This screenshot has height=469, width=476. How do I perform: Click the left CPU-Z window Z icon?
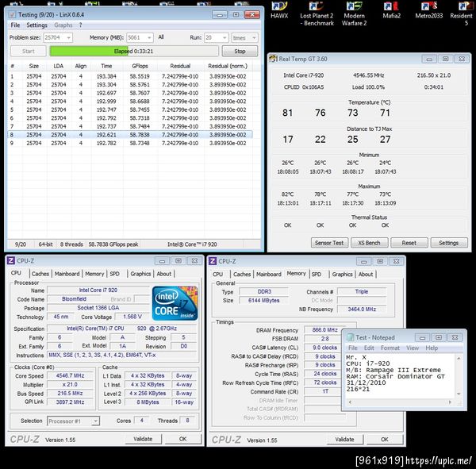coord(11,260)
